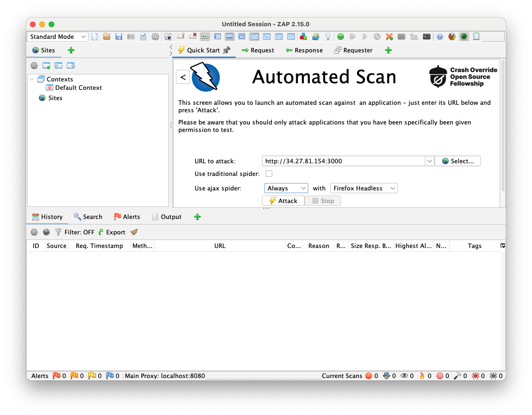This screenshot has width=532, height=415.
Task: Click the globe icon in History toolbar
Action: coord(46,232)
